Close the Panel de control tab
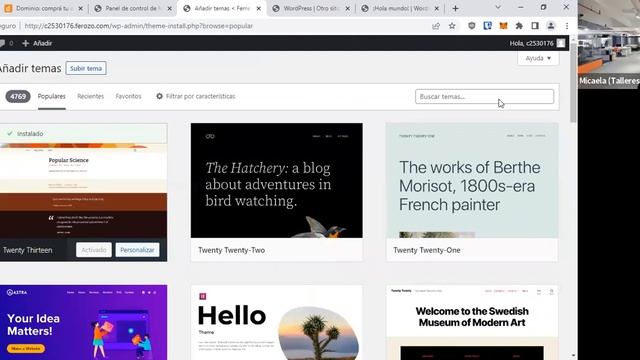Viewport: 640px width, 360px height. 169,8
